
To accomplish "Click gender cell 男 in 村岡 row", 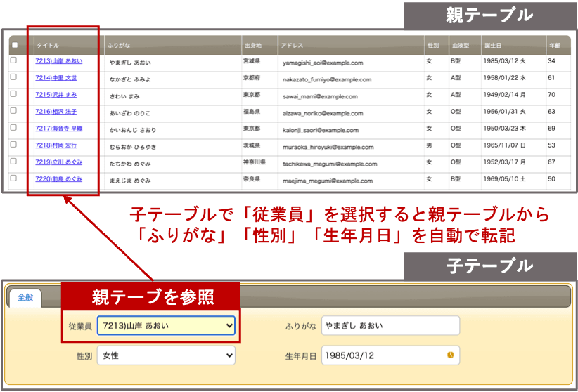I will click(429, 145).
